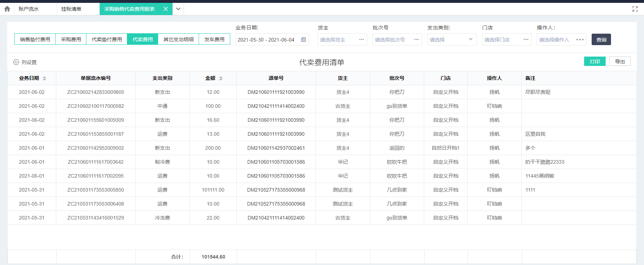This screenshot has height=265, width=644.
Task: Click the remark 尽职尽责呢
Action: click(x=538, y=92)
